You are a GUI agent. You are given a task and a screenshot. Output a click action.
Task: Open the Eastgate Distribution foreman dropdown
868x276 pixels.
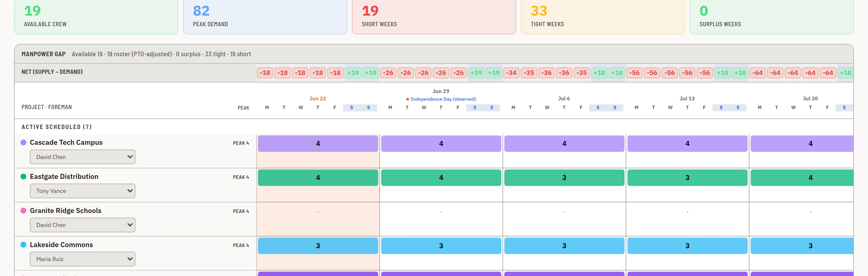coord(83,191)
